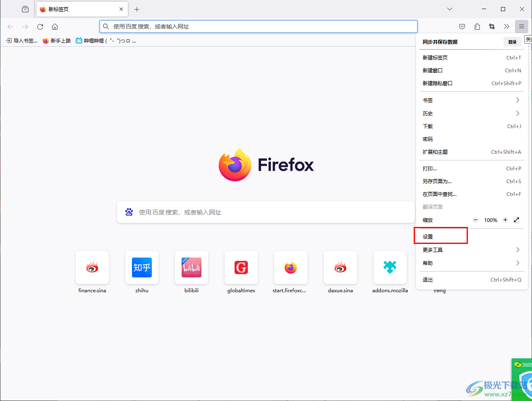
Task: Expand the 更多工具 submenu
Action: pyautogui.click(x=472, y=250)
